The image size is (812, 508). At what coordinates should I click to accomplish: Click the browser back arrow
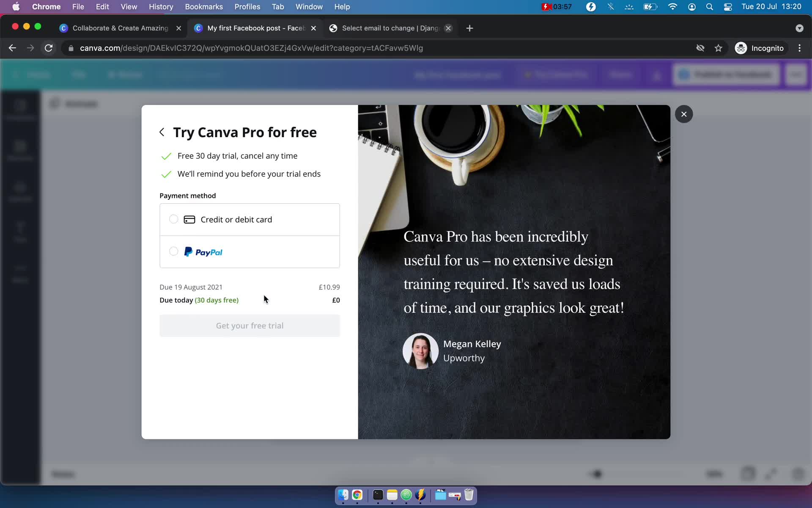click(12, 48)
